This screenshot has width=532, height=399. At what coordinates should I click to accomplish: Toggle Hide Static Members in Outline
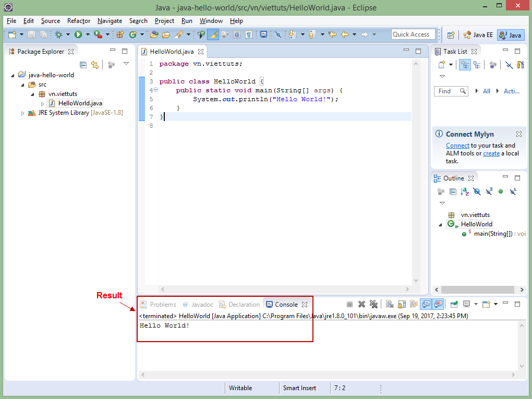489,192
